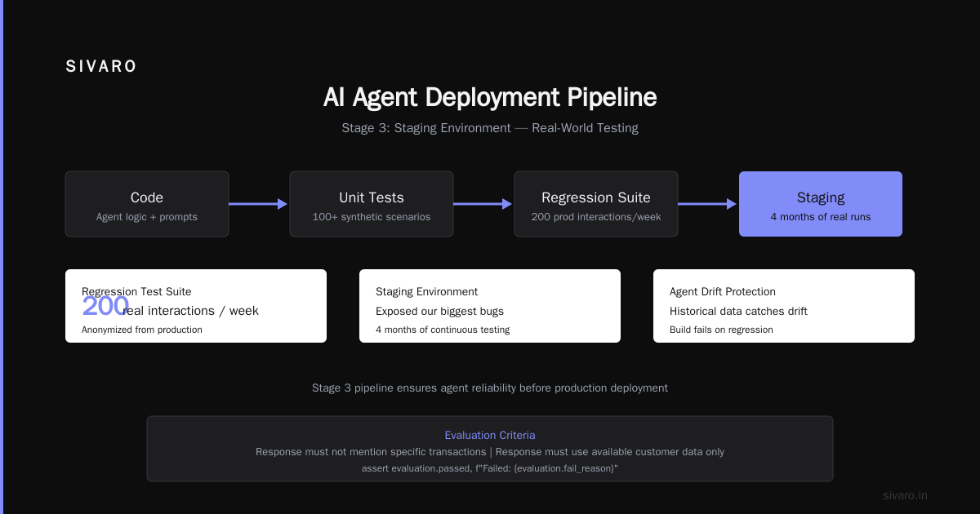Click the 'Stage 3 pipeline ensures agent reliability' sentence
The height and width of the screenshot is (514, 980).
[490, 388]
